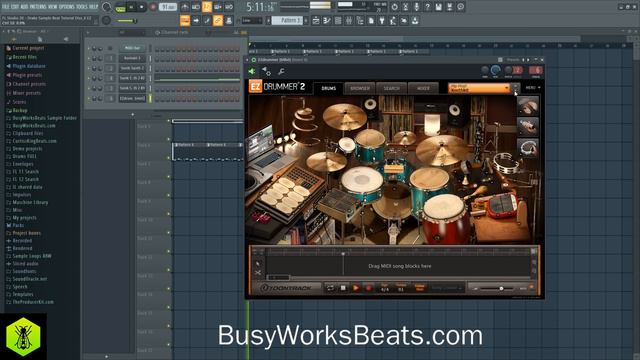This screenshot has width=640, height=360.
Task: Open the Sliced audio folder
Action: tap(25, 264)
